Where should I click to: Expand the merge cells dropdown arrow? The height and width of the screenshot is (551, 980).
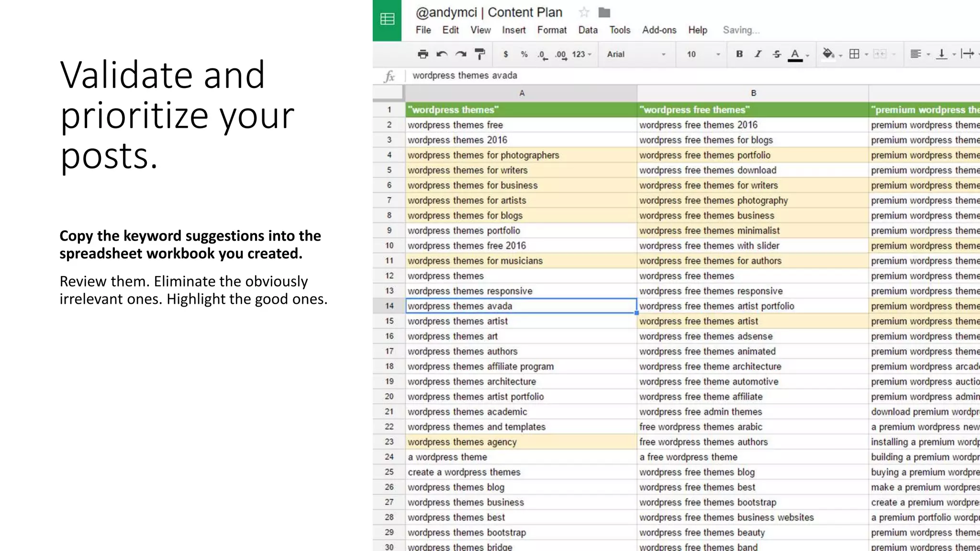pyautogui.click(x=893, y=55)
